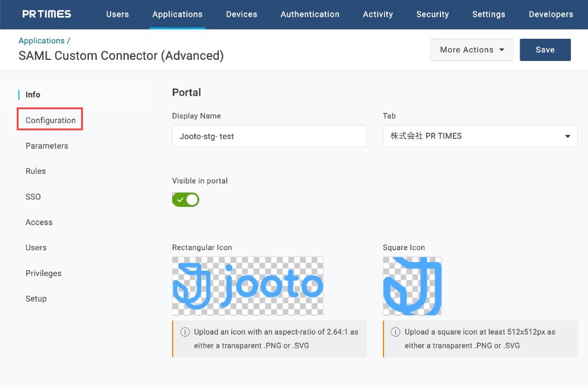This screenshot has width=588, height=387.
Task: Expand the More Actions dropdown
Action: pos(471,50)
